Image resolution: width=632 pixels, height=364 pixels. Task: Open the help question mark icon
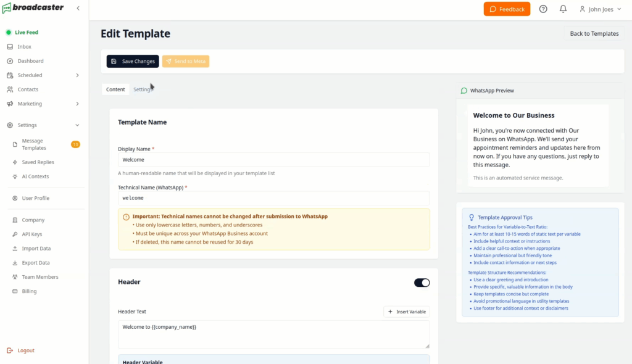(543, 9)
